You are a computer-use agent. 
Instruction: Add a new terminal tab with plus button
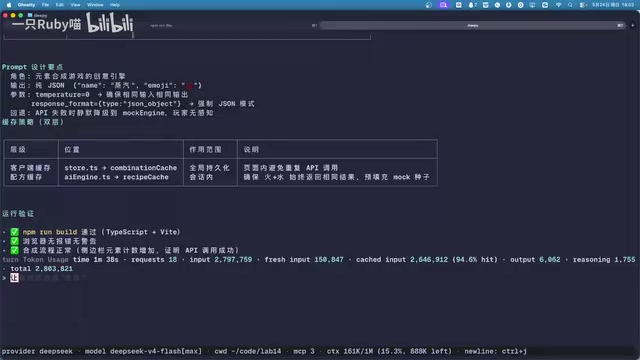(633, 25)
